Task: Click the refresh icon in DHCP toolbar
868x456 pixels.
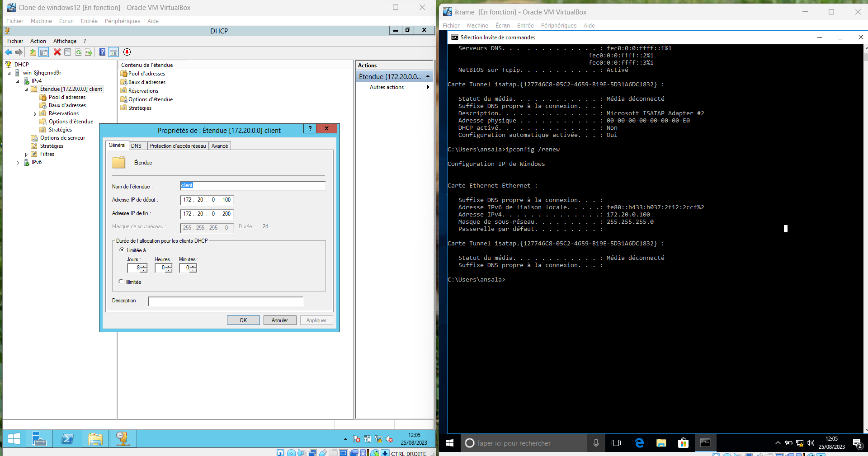Action: 78,52
